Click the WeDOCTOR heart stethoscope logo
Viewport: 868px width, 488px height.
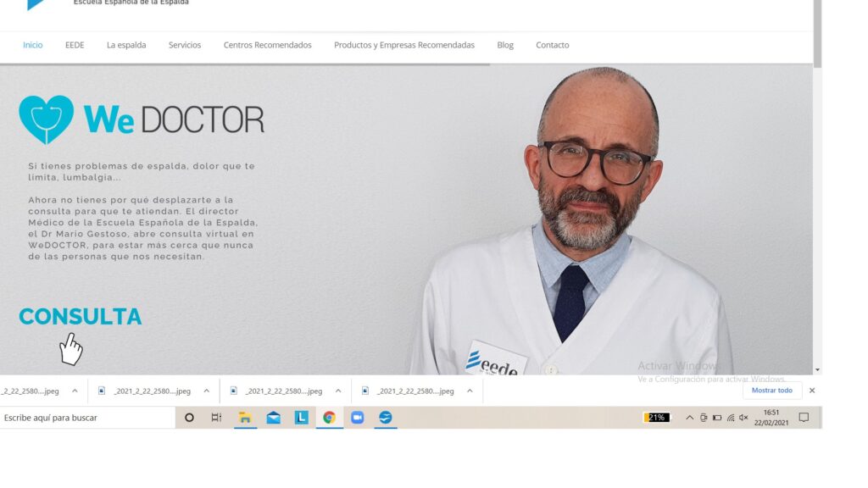pyautogui.click(x=47, y=119)
